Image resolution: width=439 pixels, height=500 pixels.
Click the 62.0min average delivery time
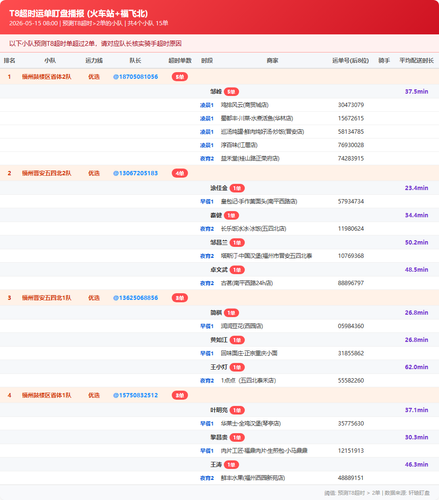[x=417, y=367]
